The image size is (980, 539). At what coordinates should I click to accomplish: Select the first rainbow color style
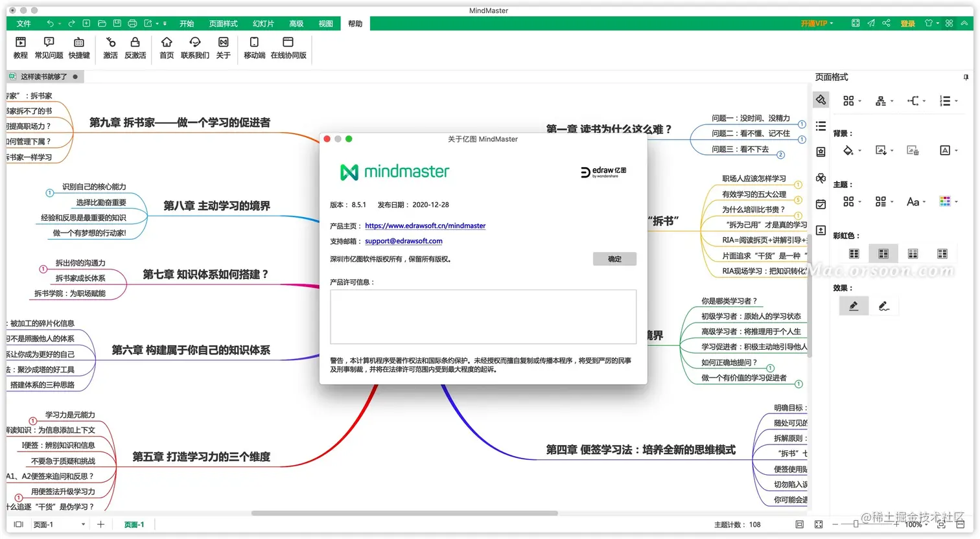point(854,253)
